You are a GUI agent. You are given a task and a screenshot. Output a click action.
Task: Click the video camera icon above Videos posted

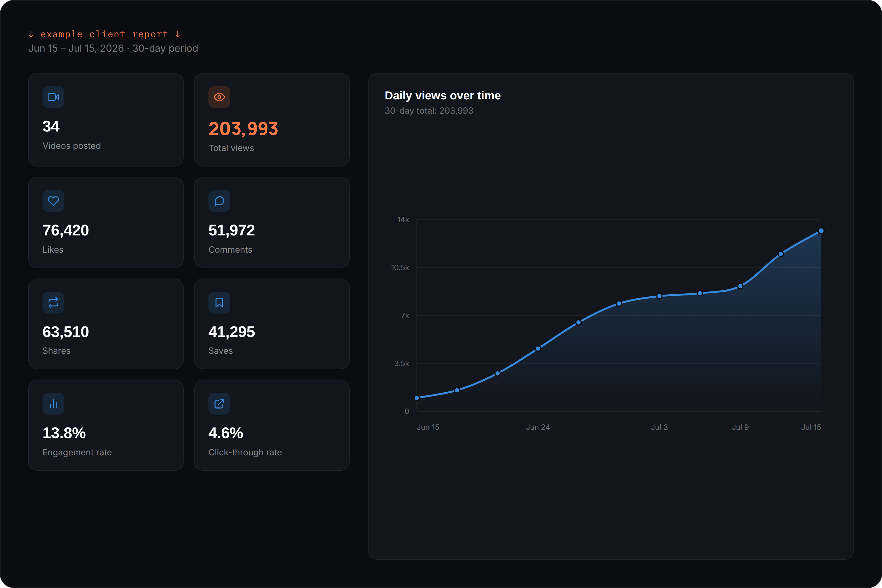53,97
